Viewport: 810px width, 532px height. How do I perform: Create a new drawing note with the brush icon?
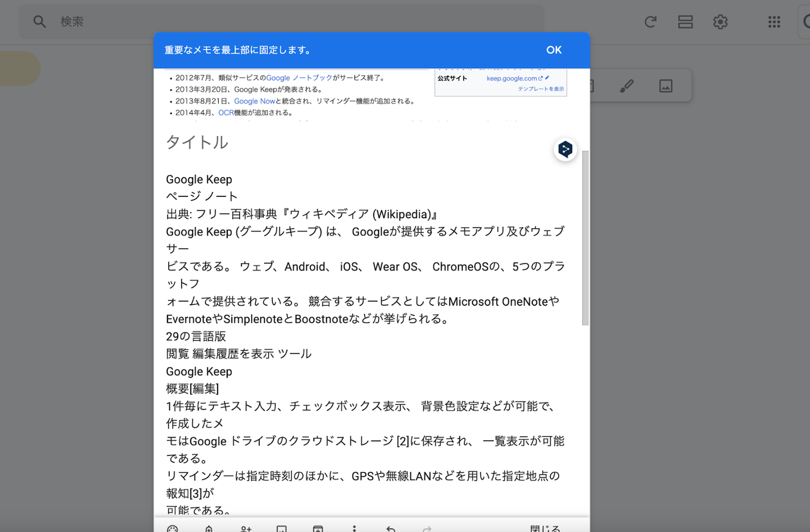point(627,86)
